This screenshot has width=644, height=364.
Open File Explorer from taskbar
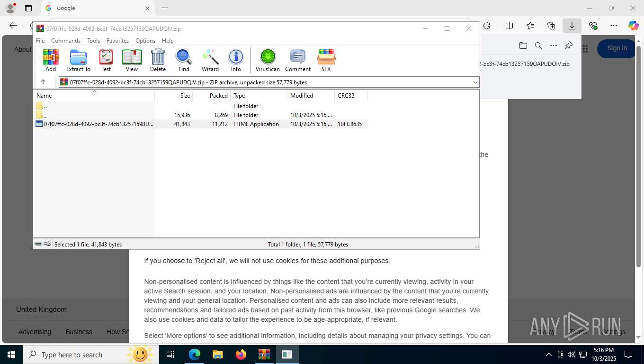(x=217, y=355)
